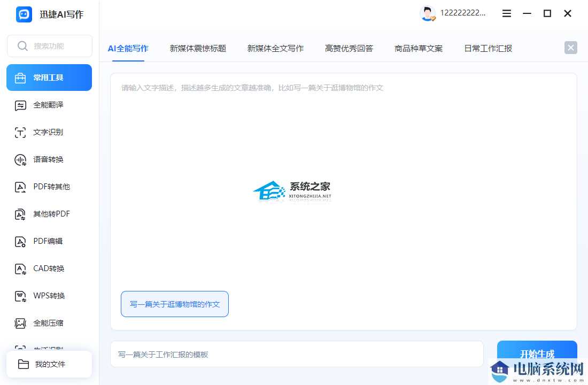The image size is (588, 385).
Task: Click the 开始生成 button
Action: coord(537,353)
